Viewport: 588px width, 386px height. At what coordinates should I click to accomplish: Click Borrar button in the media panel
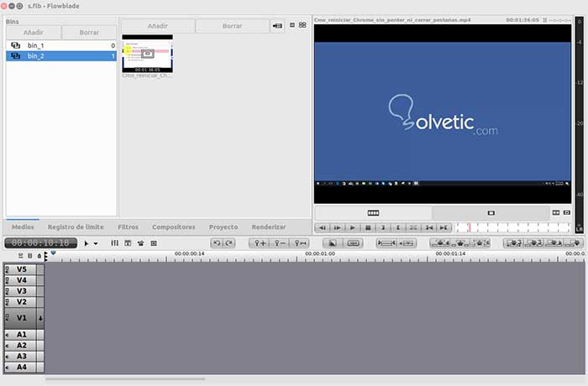232,26
